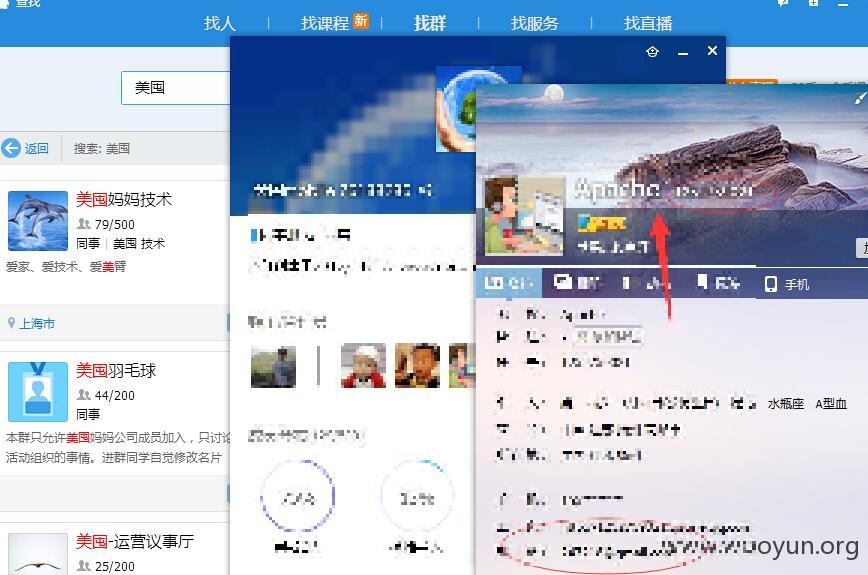Click the purple circular percentage chart
868x575 pixels.
298,496
